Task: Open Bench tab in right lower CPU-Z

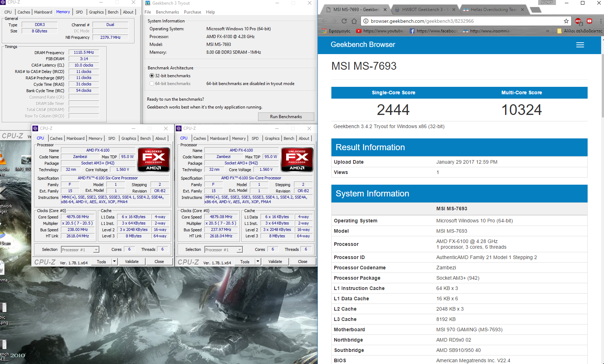Action: (x=289, y=138)
